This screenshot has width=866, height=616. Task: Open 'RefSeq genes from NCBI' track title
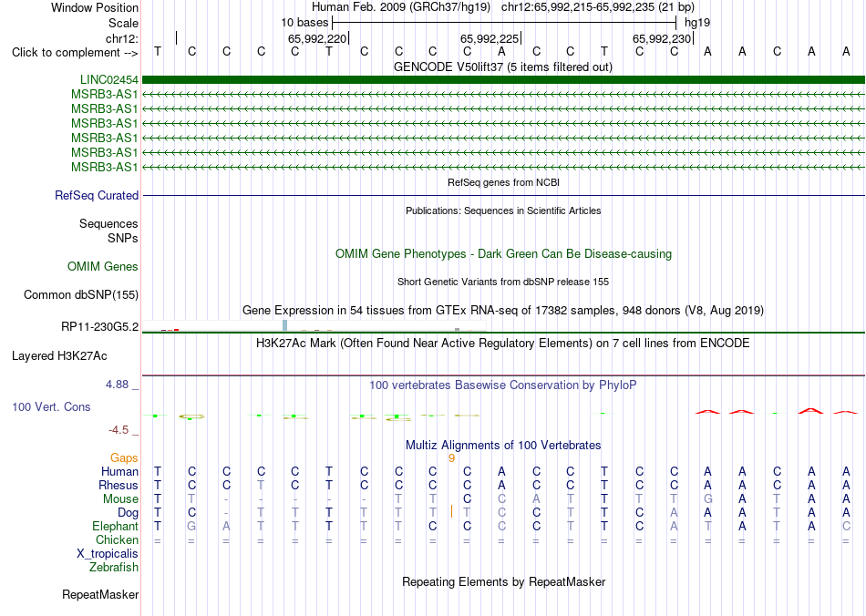503,182
